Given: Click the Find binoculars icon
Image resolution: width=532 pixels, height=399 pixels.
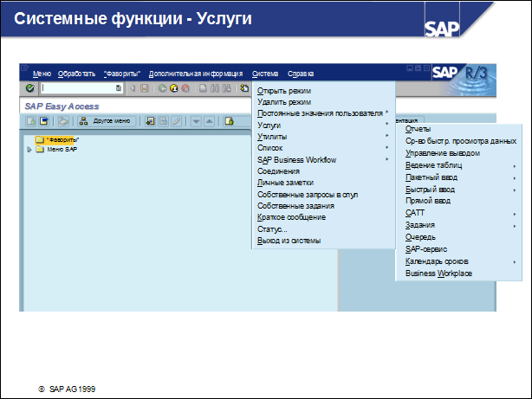Looking at the screenshot, I should 214,88.
